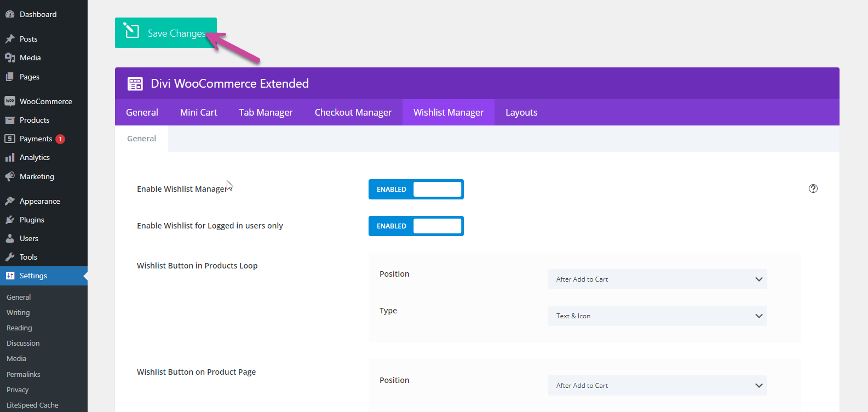Viewport: 868px width, 412px height.
Task: Go to Plugins menu
Action: (x=44, y=220)
